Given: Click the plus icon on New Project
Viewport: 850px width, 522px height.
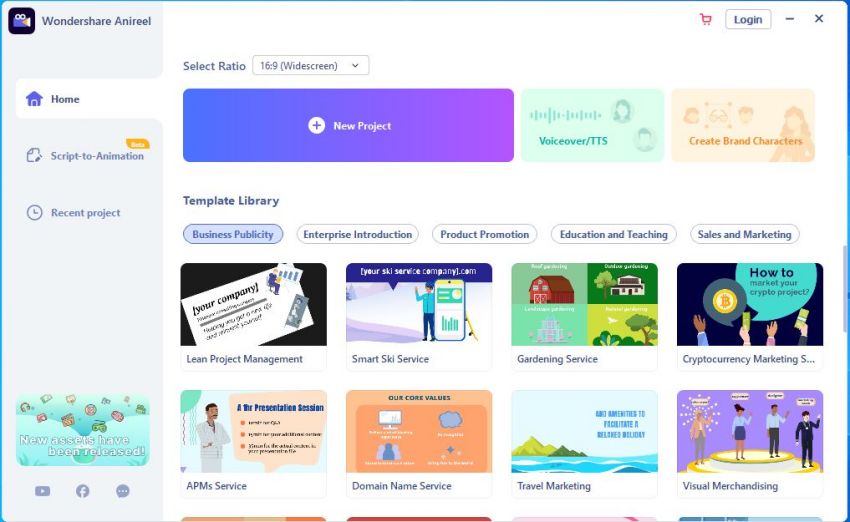Looking at the screenshot, I should point(317,125).
